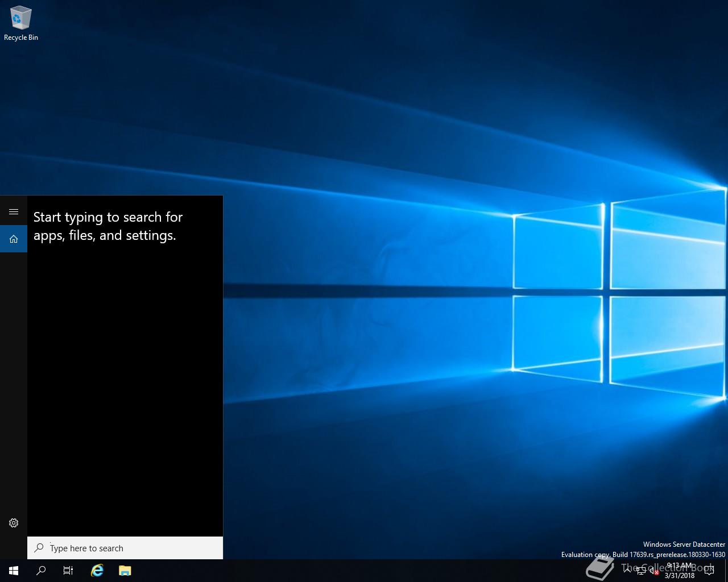Viewport: 728px width, 582px height.
Task: Click the 'Type here to search' field
Action: pos(125,548)
